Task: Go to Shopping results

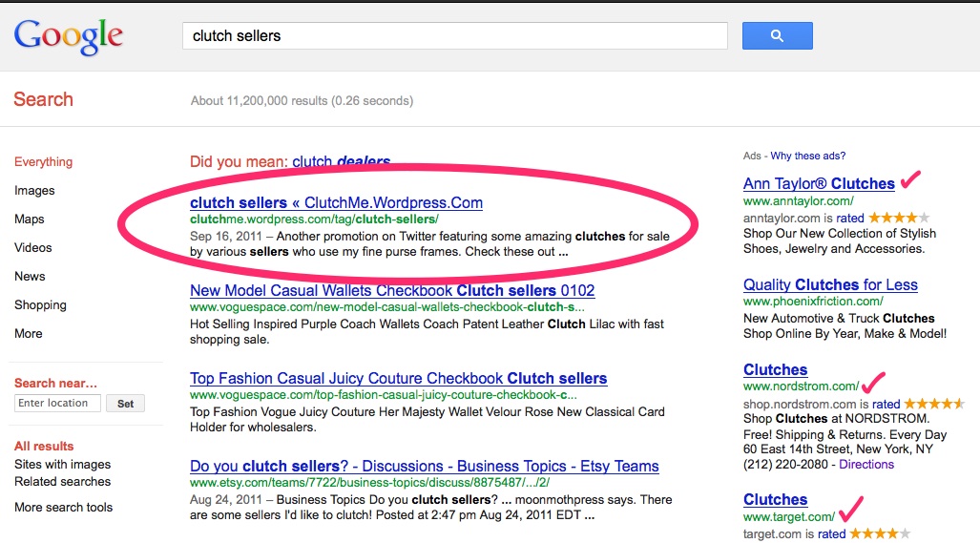Action: tap(40, 305)
